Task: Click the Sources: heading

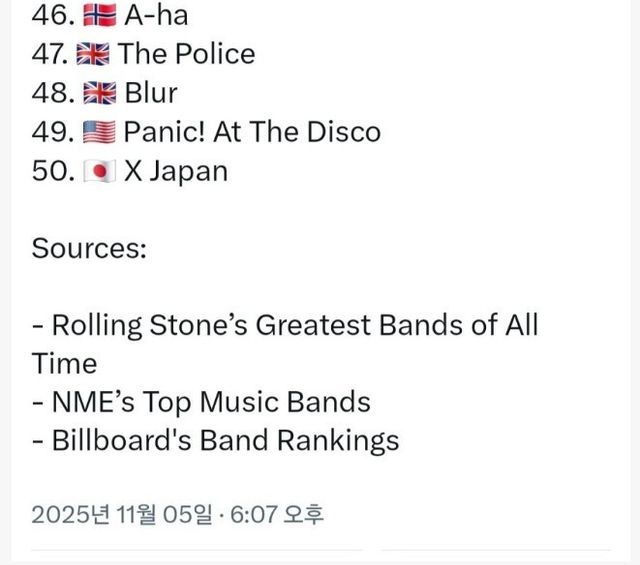Action: [x=89, y=248]
